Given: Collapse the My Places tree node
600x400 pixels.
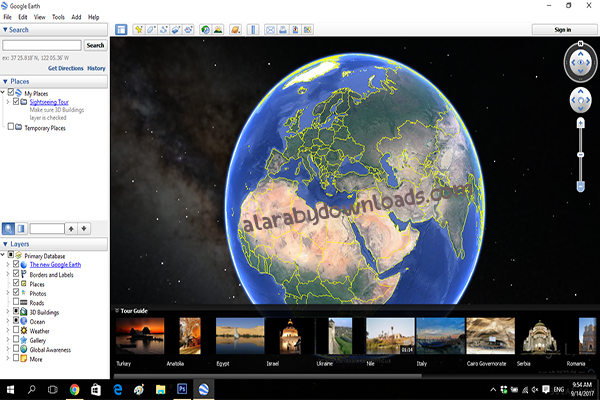Looking at the screenshot, I should click(3, 92).
